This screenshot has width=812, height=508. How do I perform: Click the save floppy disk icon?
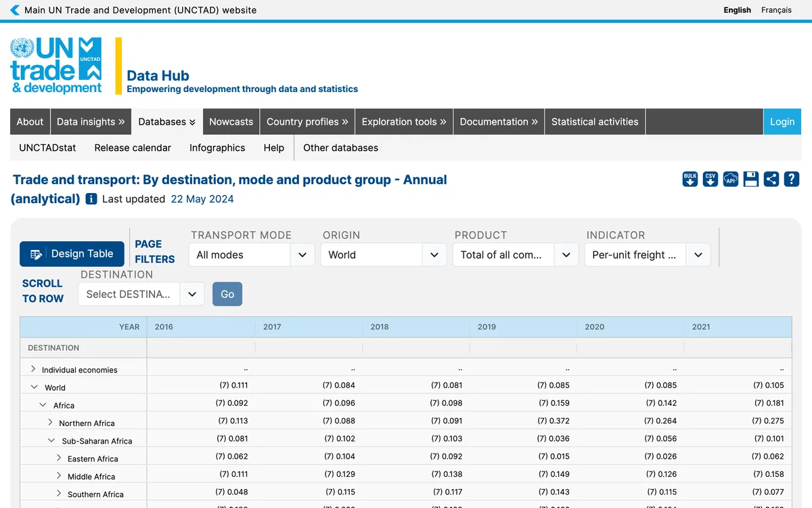point(750,179)
